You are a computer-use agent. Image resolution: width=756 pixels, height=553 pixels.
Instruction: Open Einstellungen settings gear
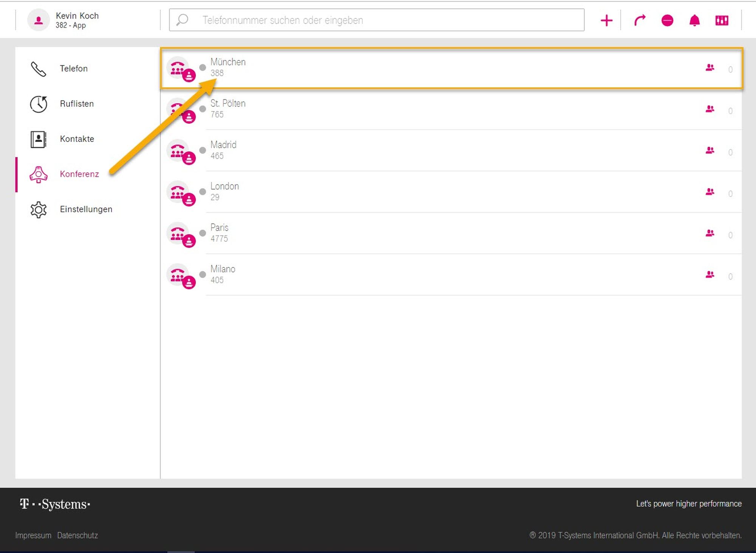(39, 210)
